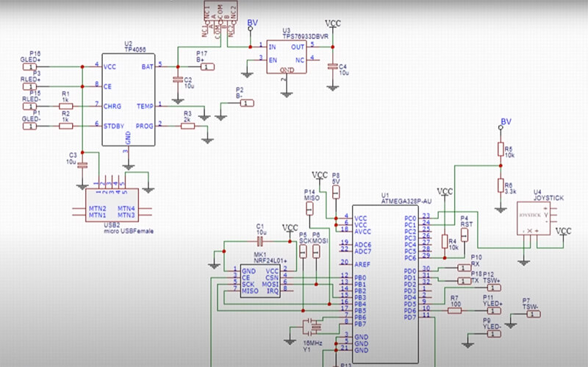Select the BV label near regulator IN

[252, 23]
